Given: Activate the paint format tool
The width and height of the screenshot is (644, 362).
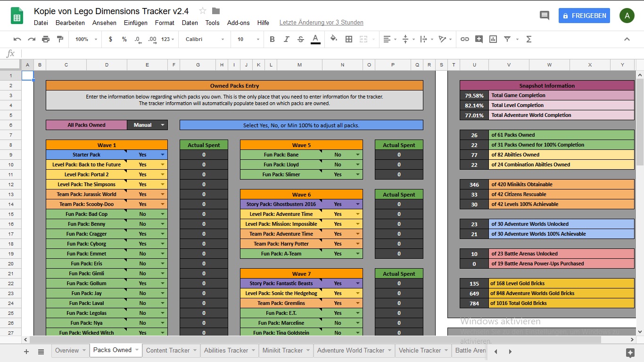Looking at the screenshot, I should click(60, 39).
